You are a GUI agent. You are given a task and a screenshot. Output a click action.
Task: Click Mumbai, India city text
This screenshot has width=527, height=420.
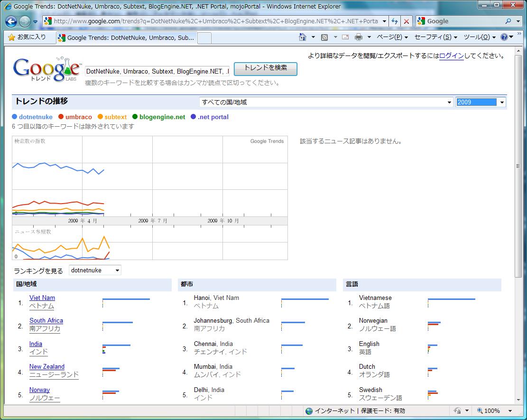tap(213, 366)
